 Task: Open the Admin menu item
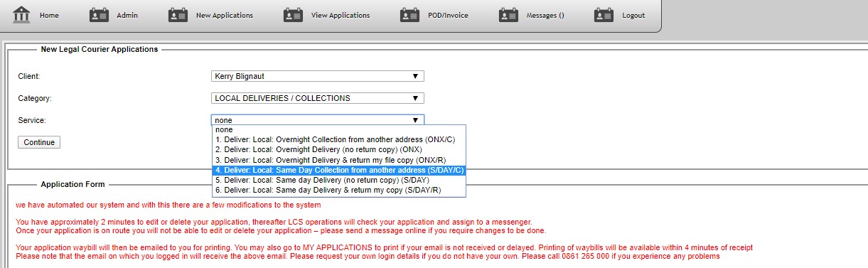127,15
